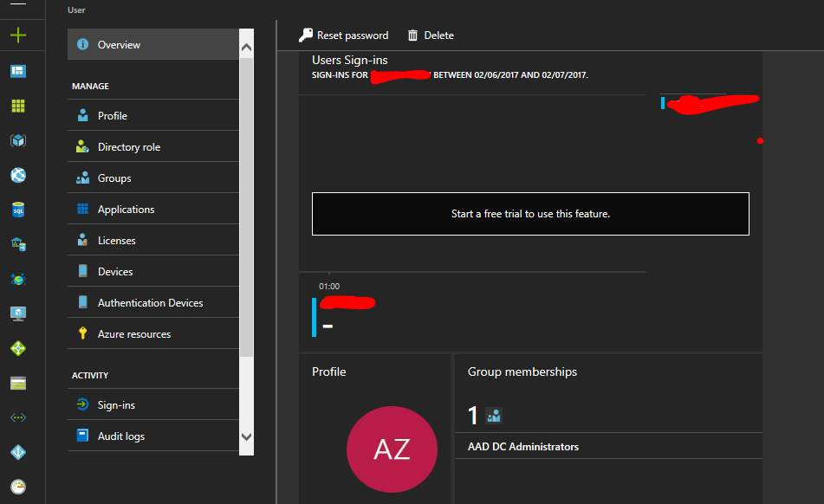Open the All services grid icon

coord(18,106)
